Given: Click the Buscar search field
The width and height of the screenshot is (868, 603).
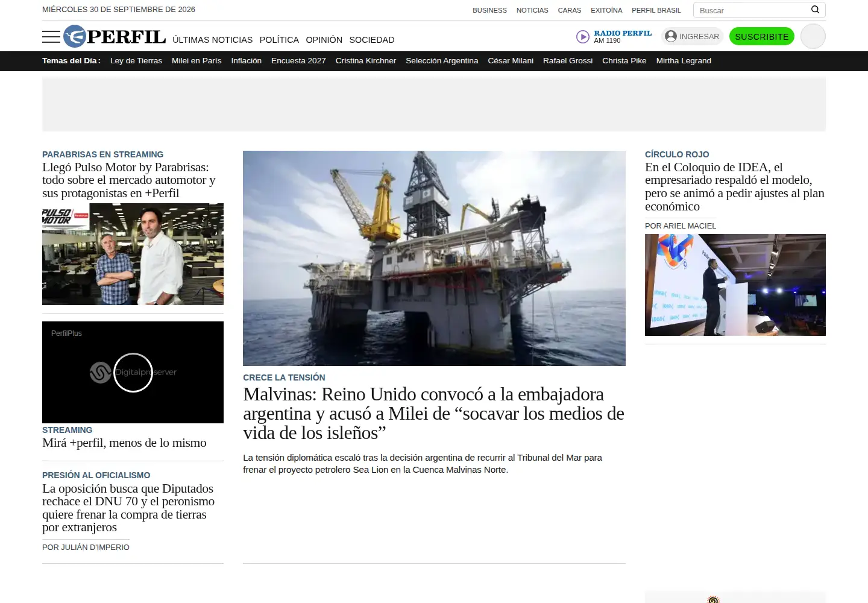Looking at the screenshot, I should coord(759,10).
